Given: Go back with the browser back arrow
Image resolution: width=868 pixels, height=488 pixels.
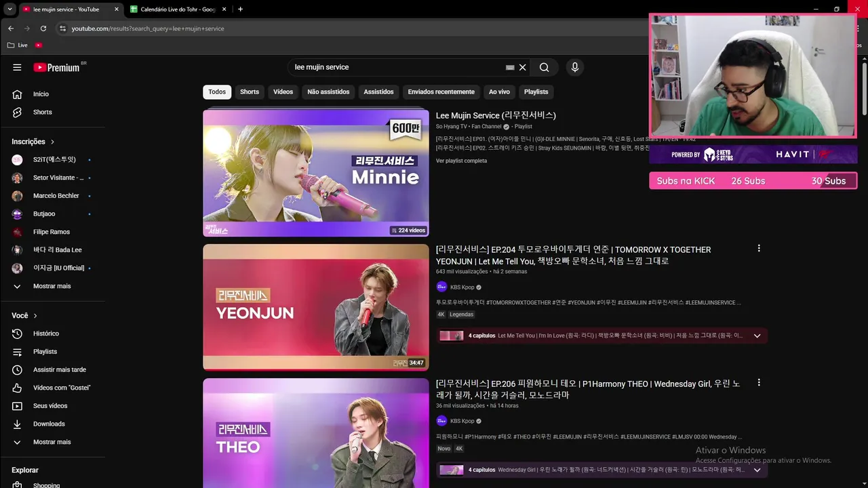Looking at the screenshot, I should click(10, 28).
